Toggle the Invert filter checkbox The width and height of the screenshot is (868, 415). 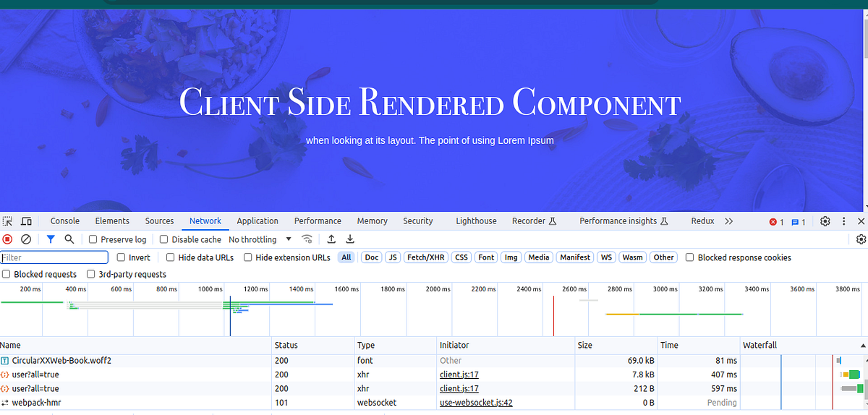pos(122,257)
